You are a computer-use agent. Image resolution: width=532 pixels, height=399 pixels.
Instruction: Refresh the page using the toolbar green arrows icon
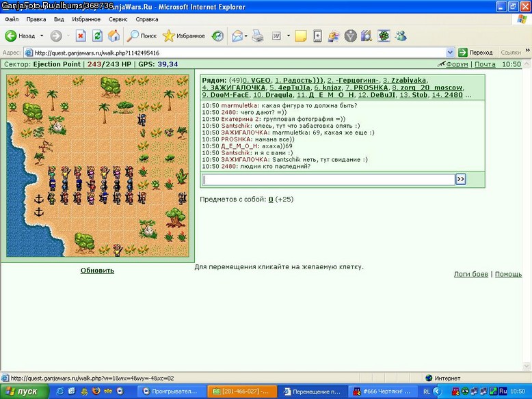[97, 36]
